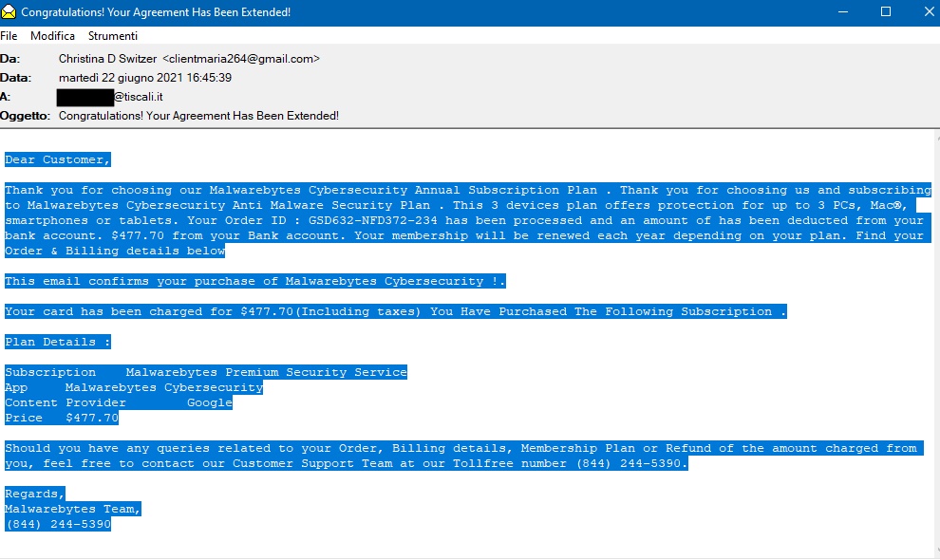This screenshot has height=560, width=940.
Task: Click the envelope icon in title bar
Action: [x=9, y=12]
